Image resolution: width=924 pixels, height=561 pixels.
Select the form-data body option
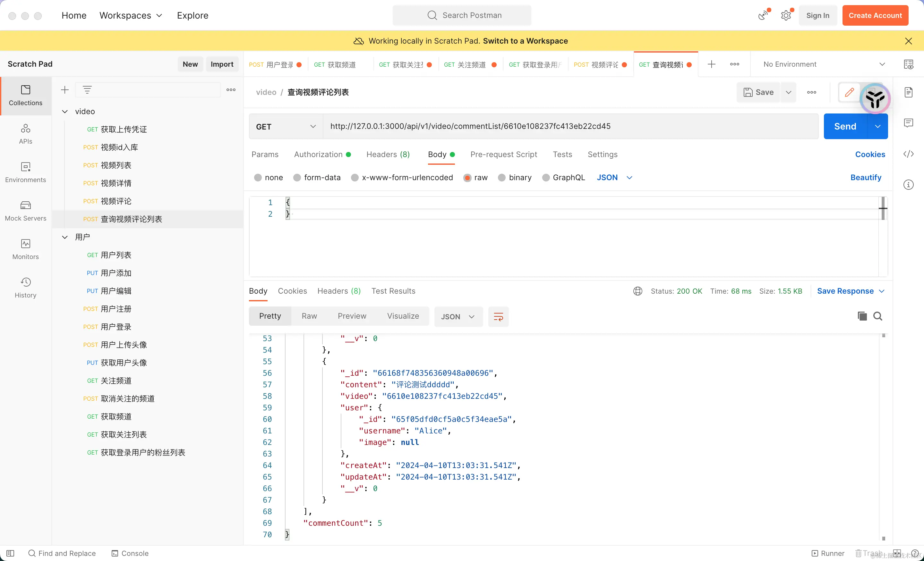[x=297, y=178]
